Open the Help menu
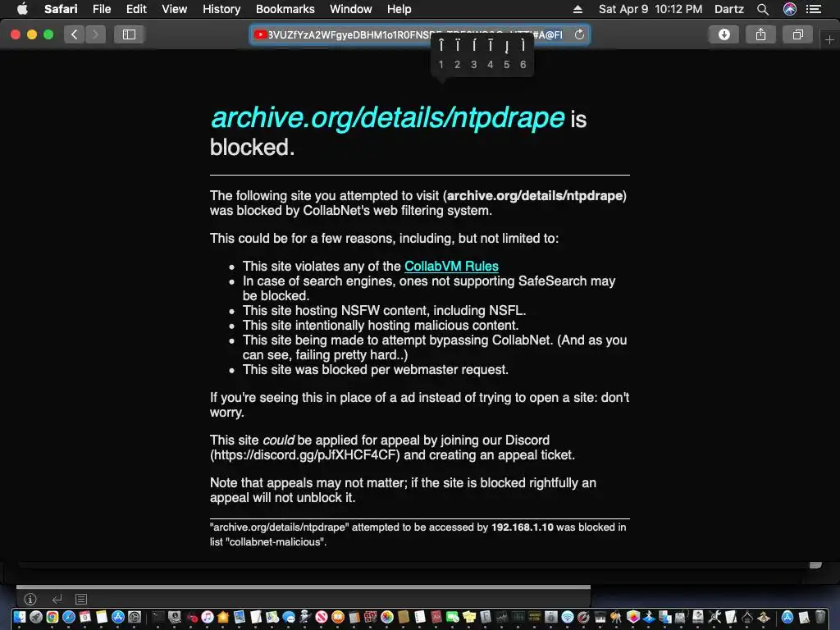The width and height of the screenshot is (840, 630). [399, 9]
